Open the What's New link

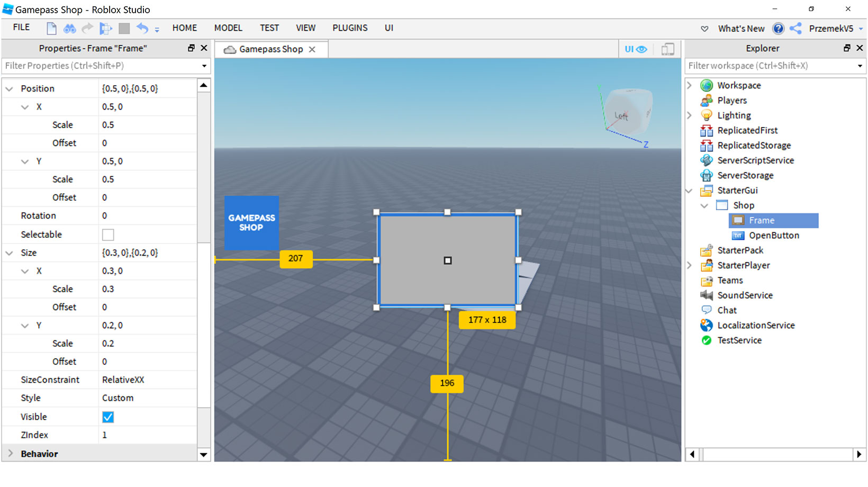coord(741,29)
